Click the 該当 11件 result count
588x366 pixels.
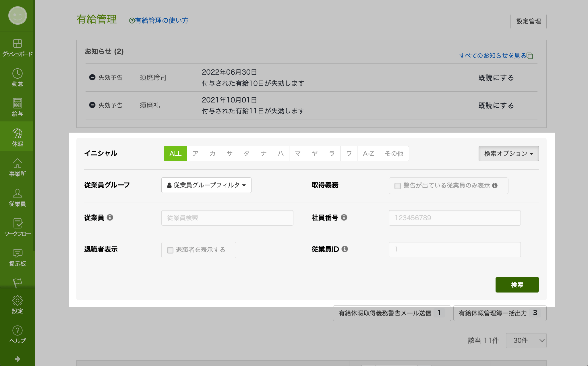(x=483, y=340)
